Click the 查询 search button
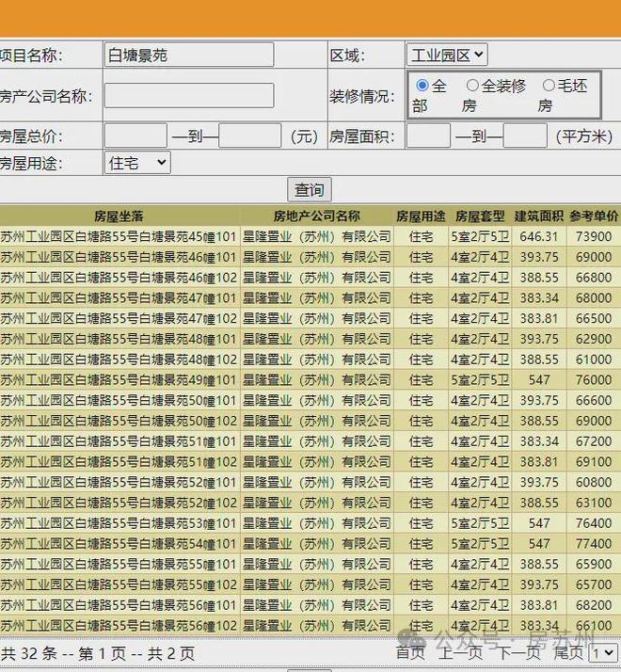The height and width of the screenshot is (672, 621). point(310,189)
